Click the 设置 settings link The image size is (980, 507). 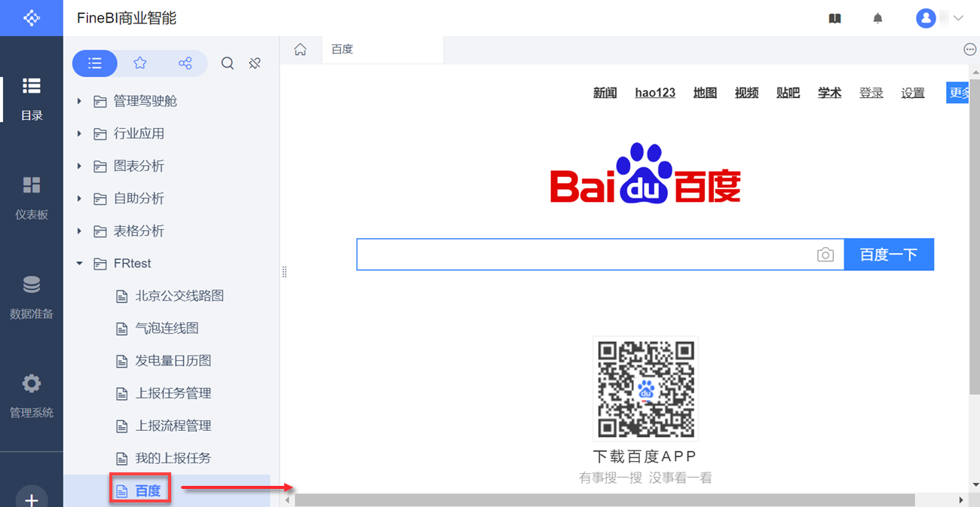point(913,93)
